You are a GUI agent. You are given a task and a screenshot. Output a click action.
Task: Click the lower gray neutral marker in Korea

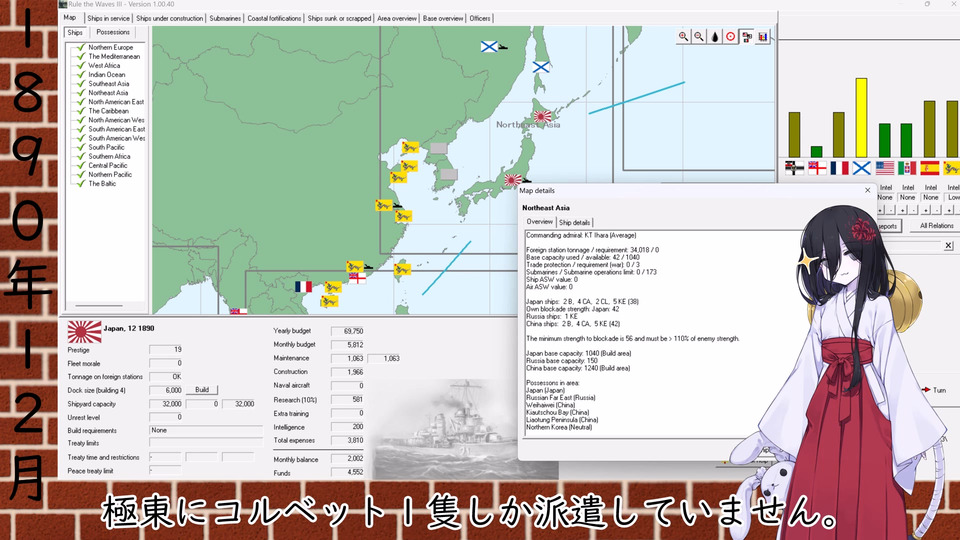[449, 174]
